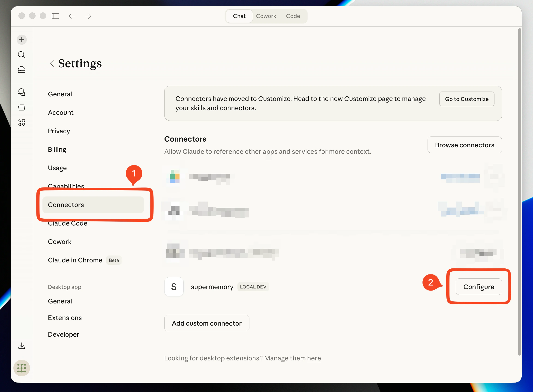Click the Go to Customize button

(466, 99)
